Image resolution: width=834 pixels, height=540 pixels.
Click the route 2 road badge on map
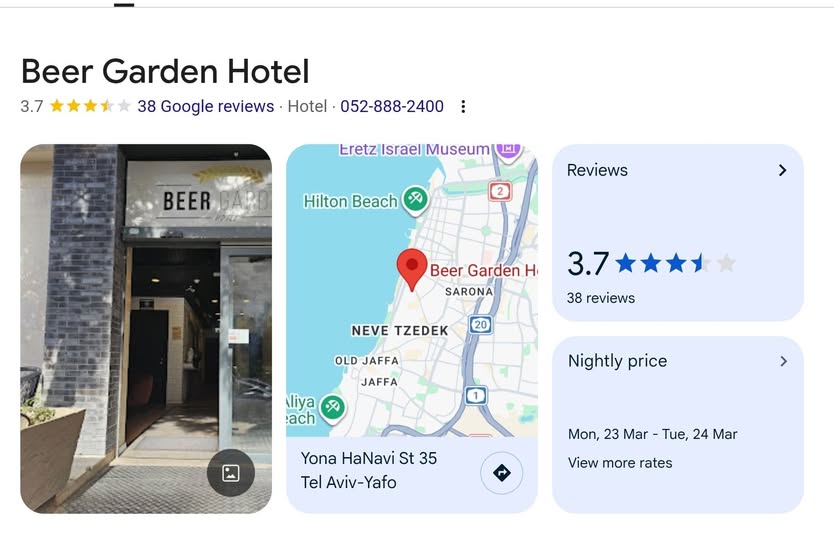coord(499,191)
